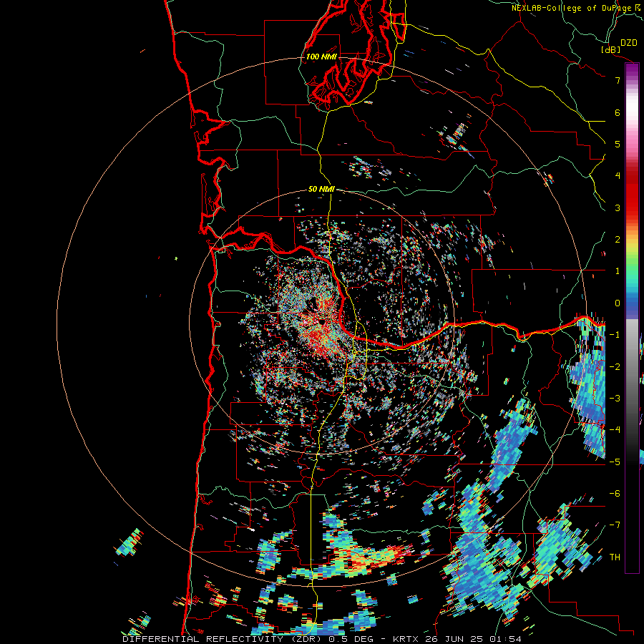This screenshot has height=644, width=644.
Task: Click the "50 NMI" range ring label
Action: pos(321,189)
